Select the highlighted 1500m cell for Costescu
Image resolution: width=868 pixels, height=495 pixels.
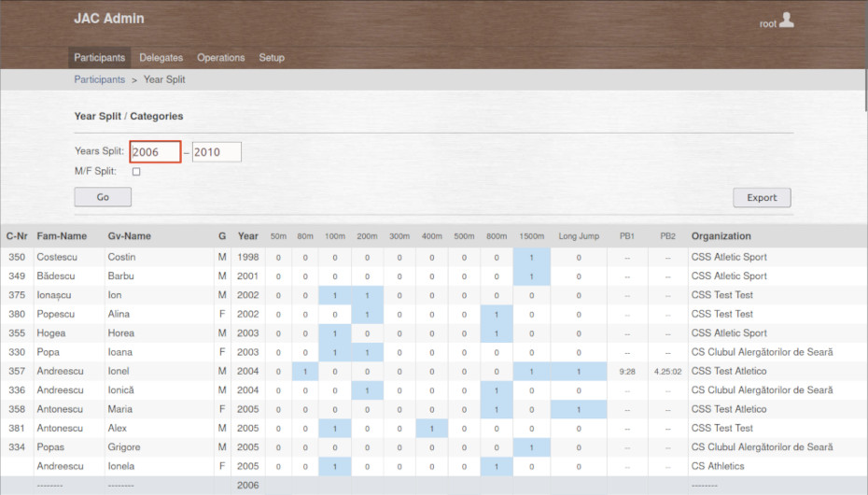pyautogui.click(x=531, y=257)
